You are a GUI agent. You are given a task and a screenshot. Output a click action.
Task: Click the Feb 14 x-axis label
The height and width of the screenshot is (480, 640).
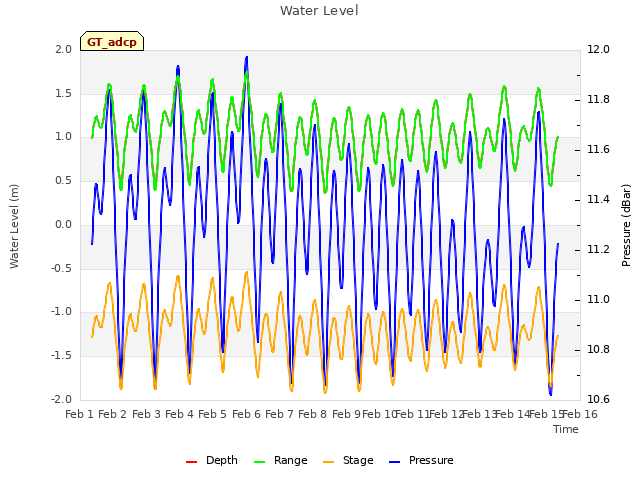click(x=512, y=414)
